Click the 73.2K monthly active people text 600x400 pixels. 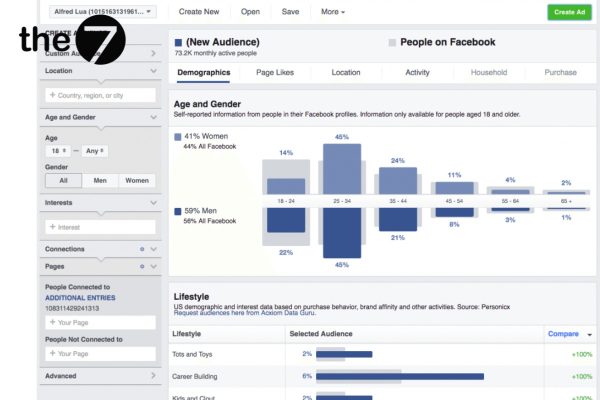(x=215, y=53)
